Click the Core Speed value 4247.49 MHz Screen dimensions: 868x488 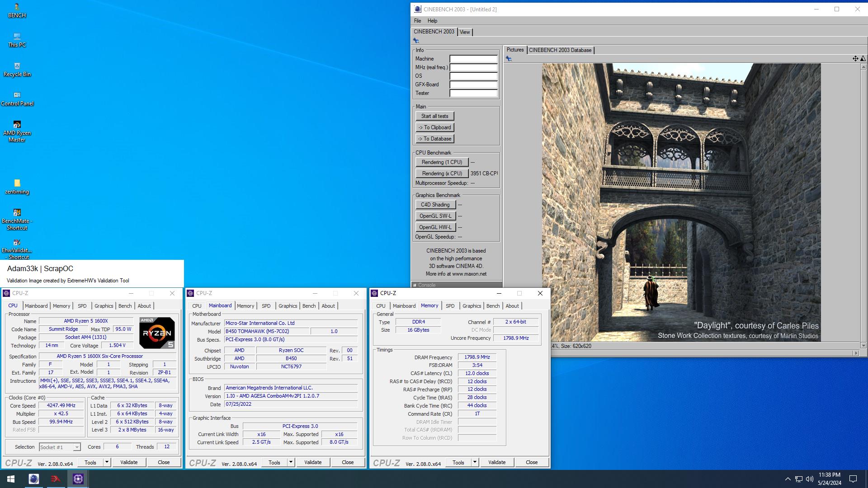[x=61, y=406]
